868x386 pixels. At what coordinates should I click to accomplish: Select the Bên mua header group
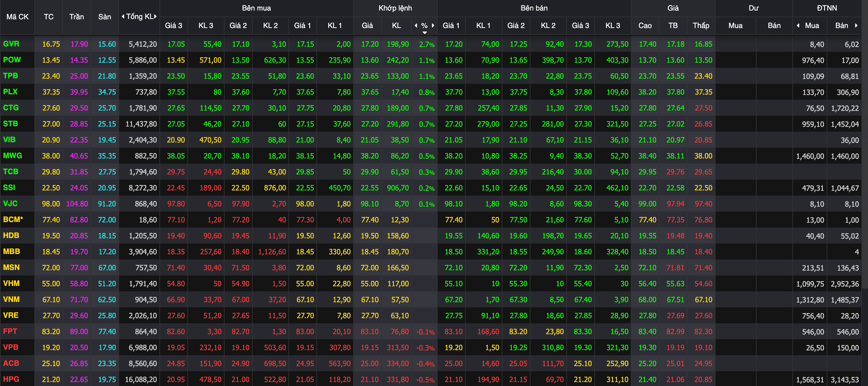tap(256, 8)
